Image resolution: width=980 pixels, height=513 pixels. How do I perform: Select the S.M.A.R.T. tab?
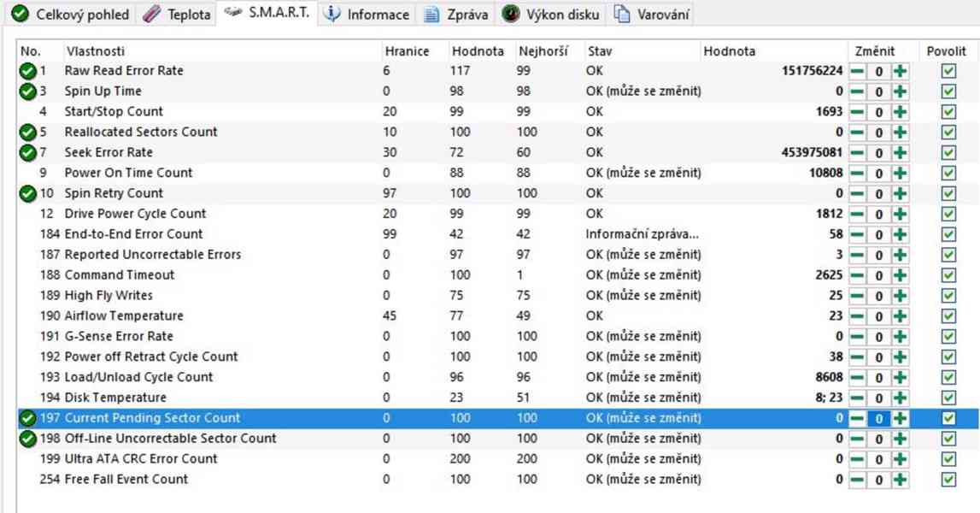pos(267,13)
